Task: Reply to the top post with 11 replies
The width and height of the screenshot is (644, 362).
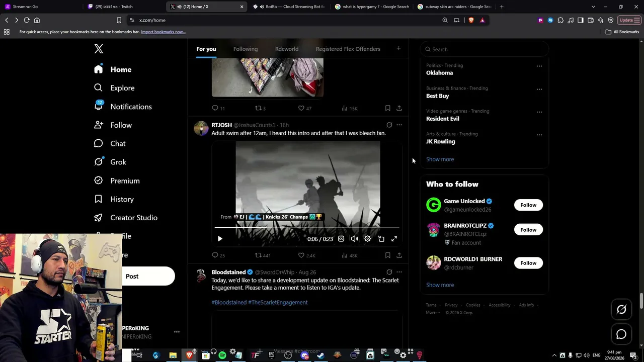Action: 218,108
